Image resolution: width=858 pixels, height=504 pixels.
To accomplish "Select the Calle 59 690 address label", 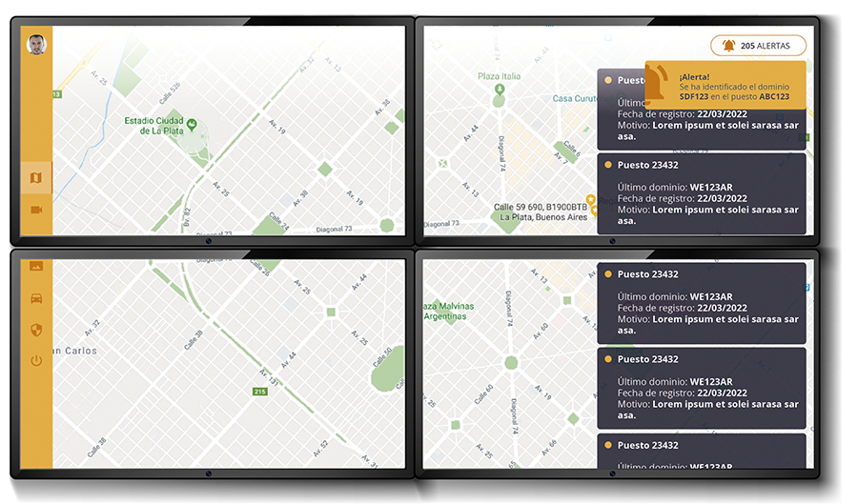I will coord(540,212).
